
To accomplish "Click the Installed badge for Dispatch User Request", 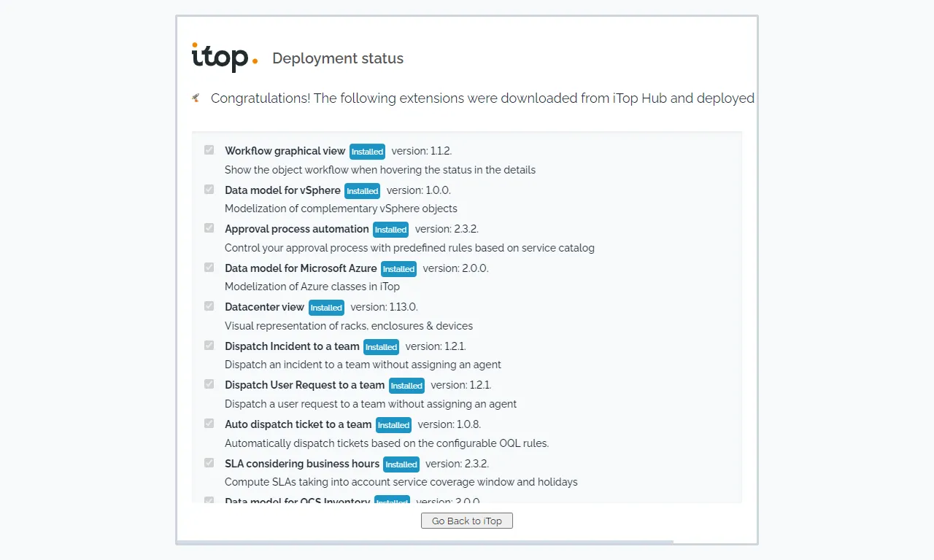I will 406,386.
